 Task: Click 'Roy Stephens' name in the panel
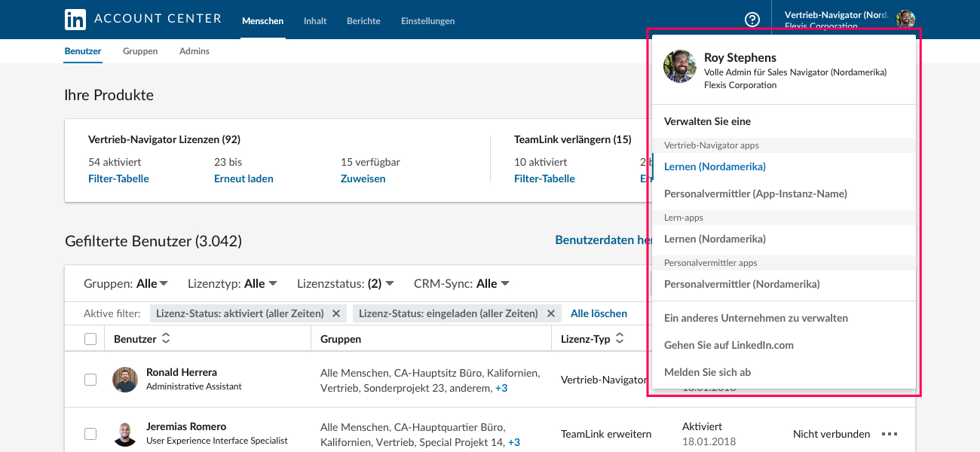tap(740, 57)
